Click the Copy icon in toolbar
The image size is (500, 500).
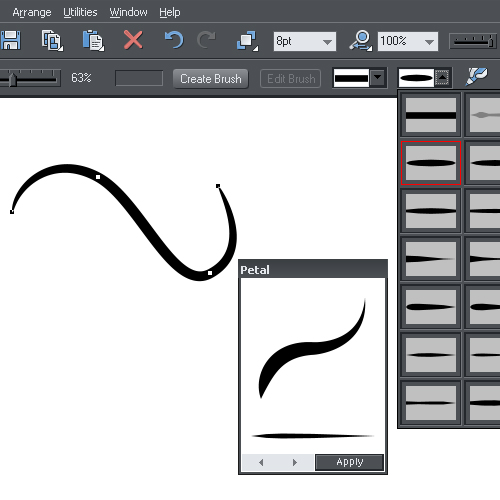pos(52,41)
